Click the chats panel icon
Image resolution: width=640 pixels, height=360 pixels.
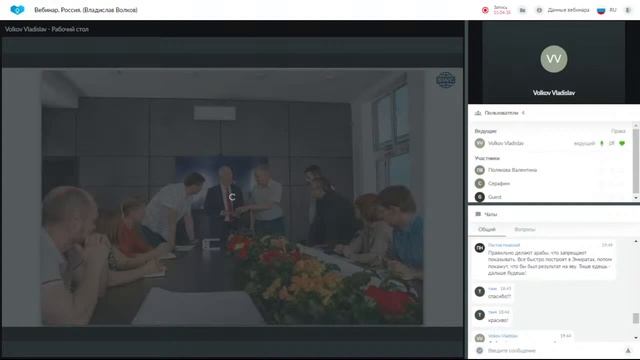478,214
